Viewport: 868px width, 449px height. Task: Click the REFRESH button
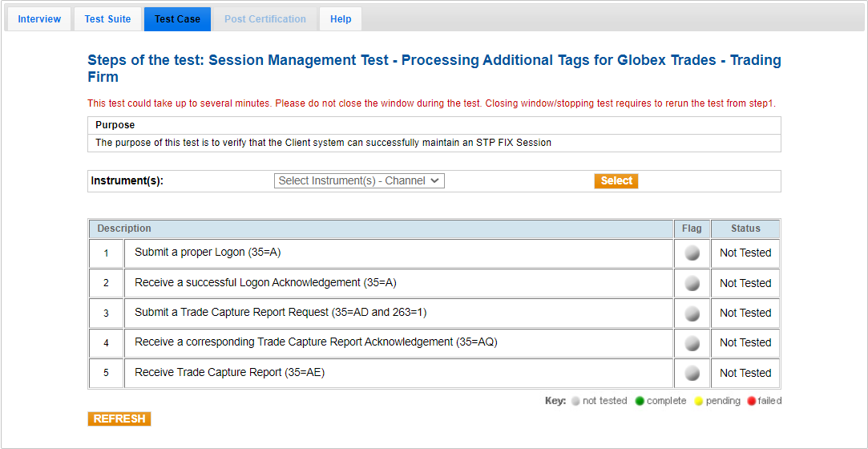119,419
